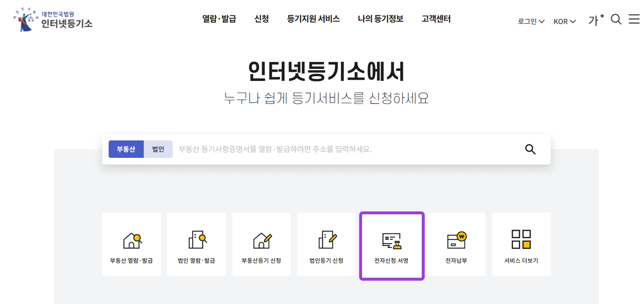Click the 법인등기 신청 label
This screenshot has height=304, width=644.
(326, 261)
